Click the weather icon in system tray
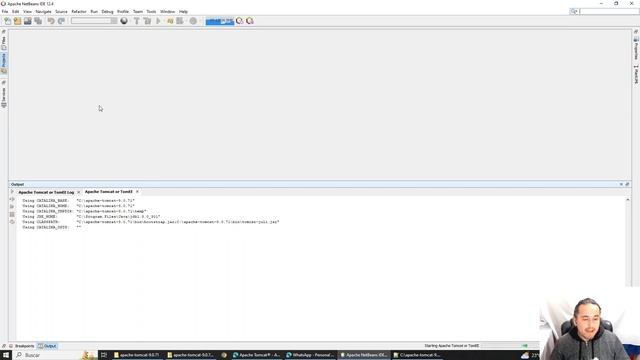Viewport: 640px width, 360px height. tap(525, 355)
